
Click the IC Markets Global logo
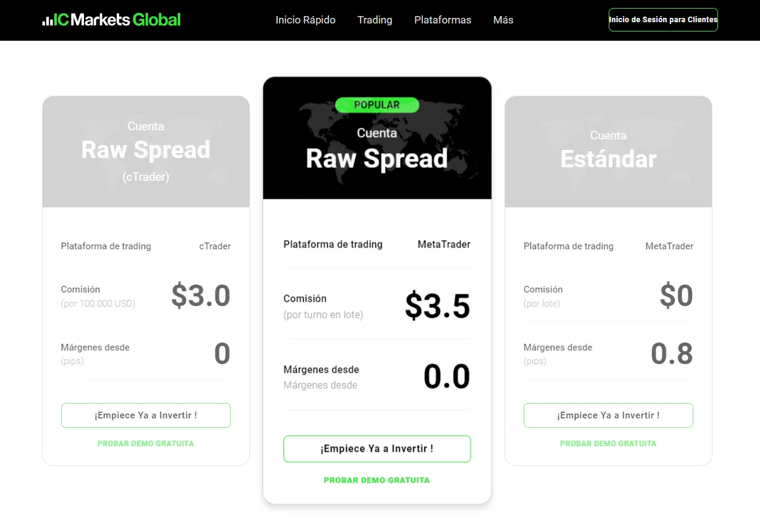[112, 20]
